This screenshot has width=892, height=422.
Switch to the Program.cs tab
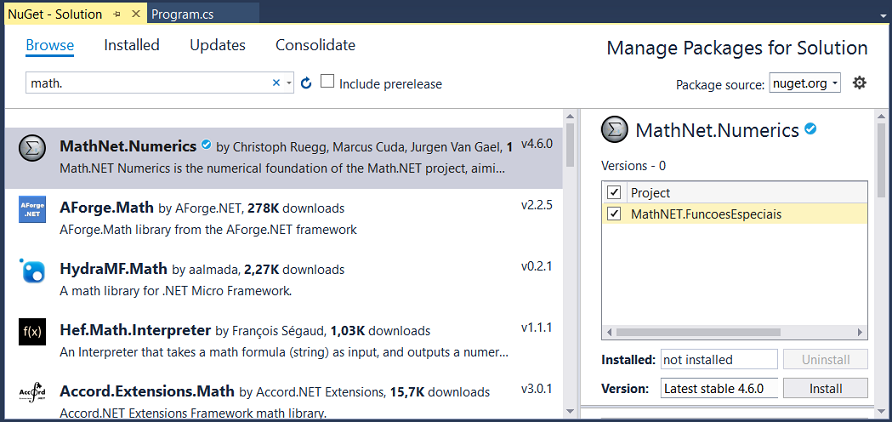click(x=183, y=14)
